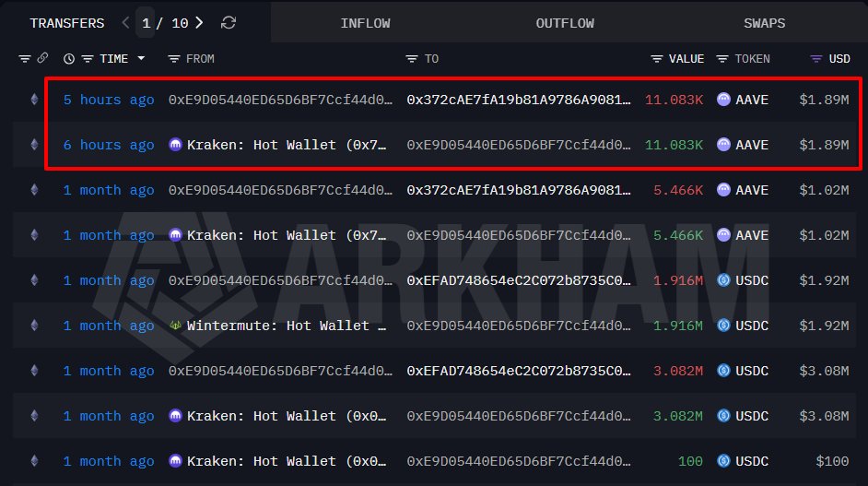Open 0x372cAE7 recipient in 5 hours ago row
The width and height of the screenshot is (868, 486).
tap(519, 100)
